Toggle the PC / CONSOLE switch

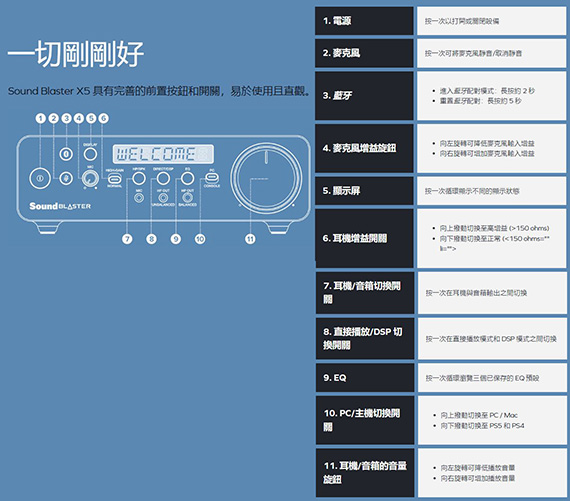click(212, 177)
